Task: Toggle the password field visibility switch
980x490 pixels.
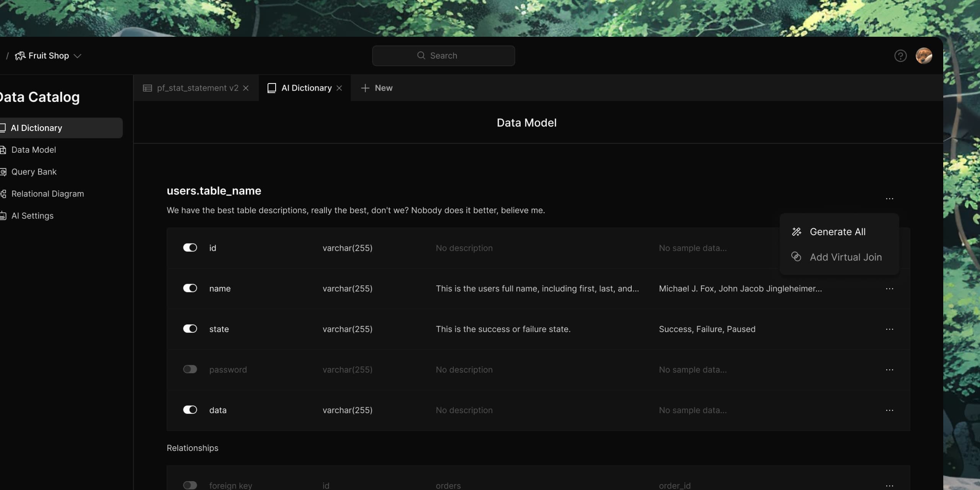Action: click(189, 369)
